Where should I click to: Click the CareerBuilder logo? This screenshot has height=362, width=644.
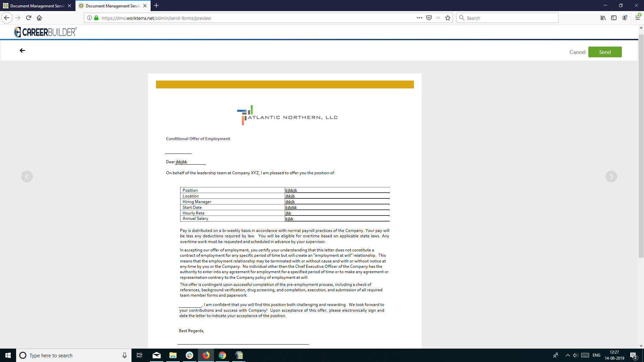[46, 32]
